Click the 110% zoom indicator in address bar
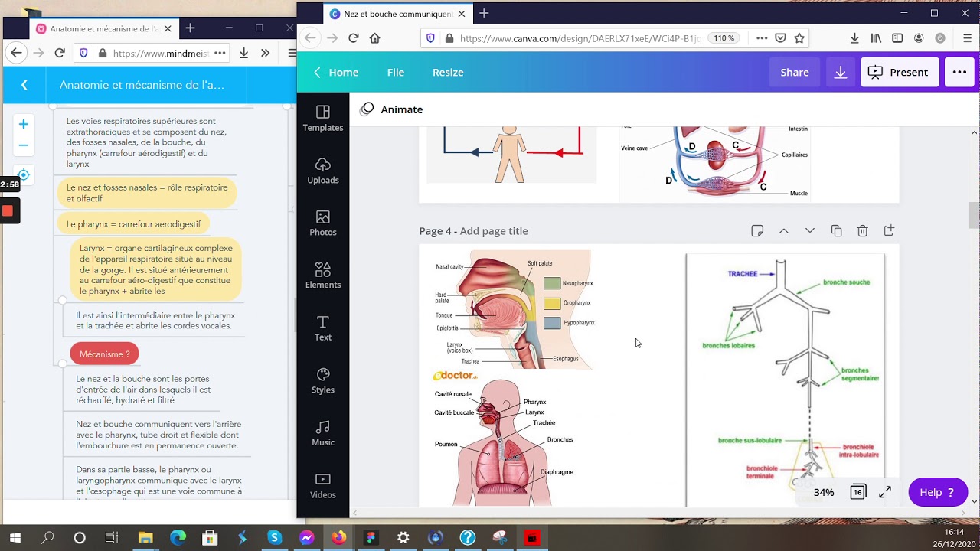 click(x=724, y=37)
